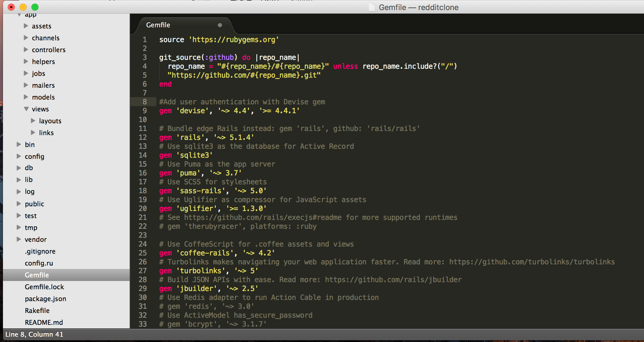Image resolution: width=644 pixels, height=342 pixels.
Task: Place cursor on gem 'sqlite3' line
Action: coord(186,155)
